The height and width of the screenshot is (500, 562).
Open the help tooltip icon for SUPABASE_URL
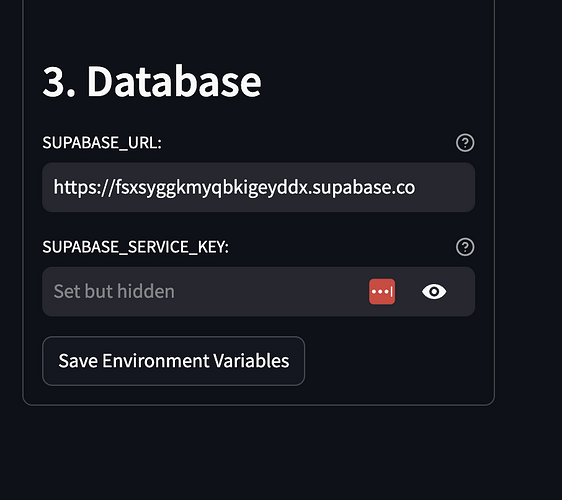[465, 143]
